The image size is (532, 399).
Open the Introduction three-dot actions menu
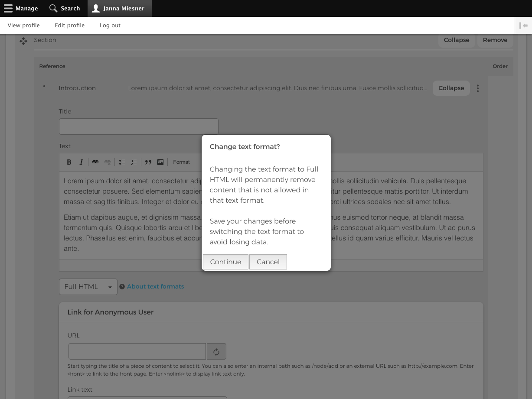click(478, 88)
